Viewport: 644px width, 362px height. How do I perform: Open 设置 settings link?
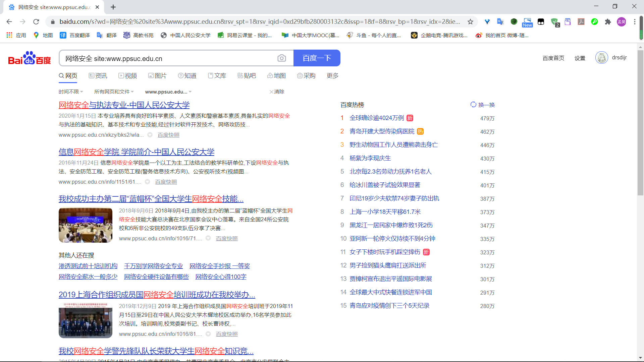tap(580, 58)
